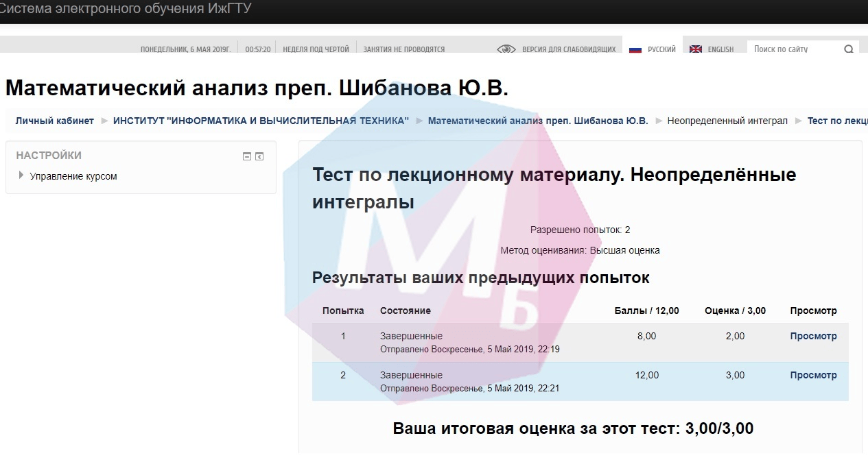Expand the Управление курсом arrow
The width and height of the screenshot is (868, 462).
point(21,176)
